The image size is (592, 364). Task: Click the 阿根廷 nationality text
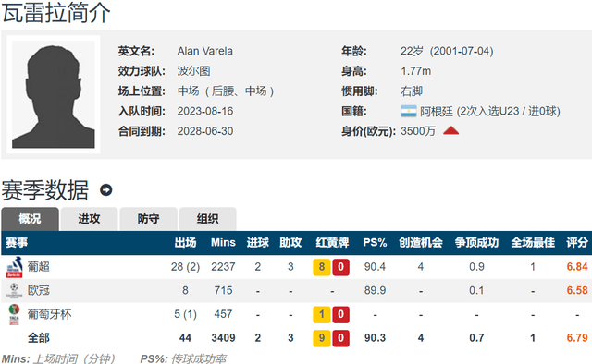tap(437, 111)
